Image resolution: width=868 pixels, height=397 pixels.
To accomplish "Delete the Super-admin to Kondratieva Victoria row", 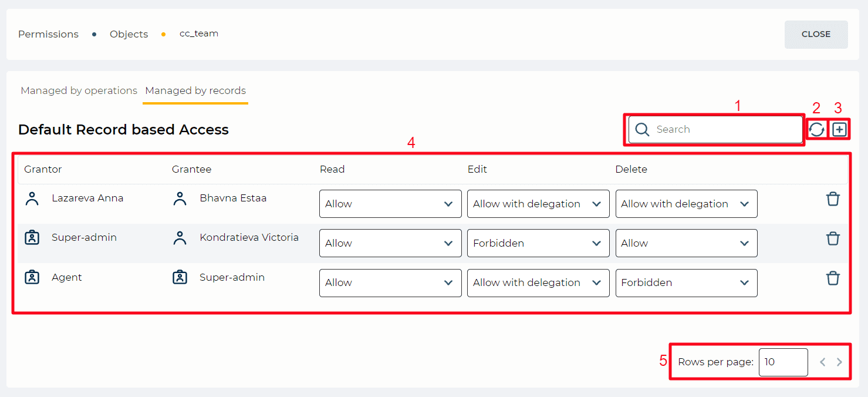I will pos(833,238).
